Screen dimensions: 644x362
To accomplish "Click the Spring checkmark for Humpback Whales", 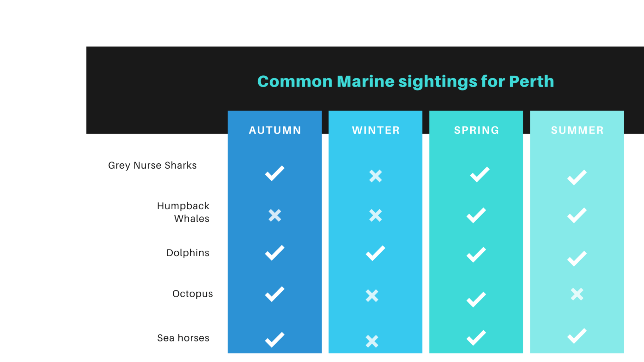I will tap(476, 215).
